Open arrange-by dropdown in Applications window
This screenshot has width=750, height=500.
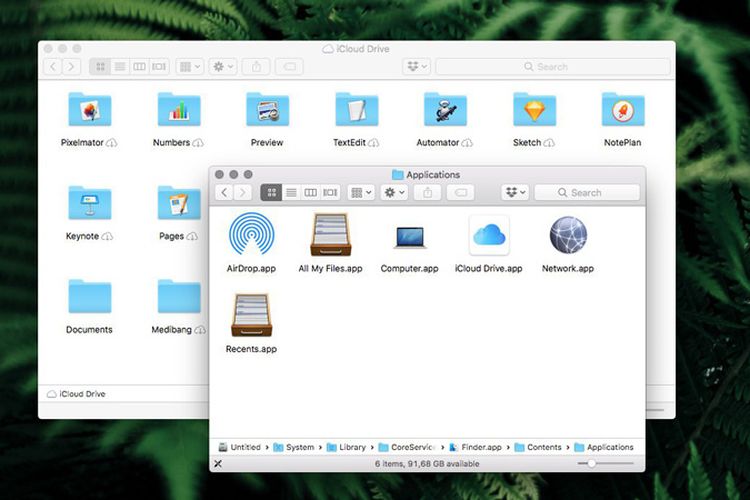point(361,192)
